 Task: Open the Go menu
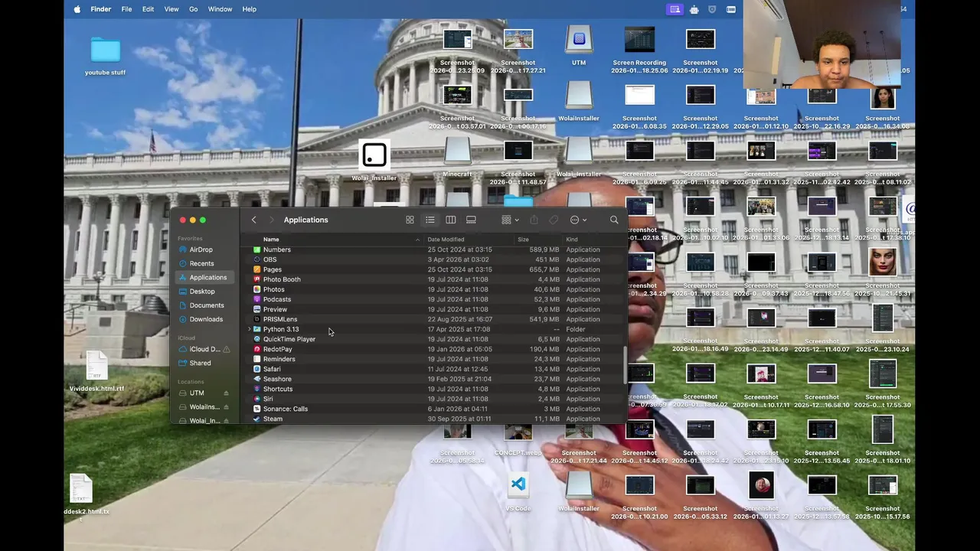coord(194,9)
